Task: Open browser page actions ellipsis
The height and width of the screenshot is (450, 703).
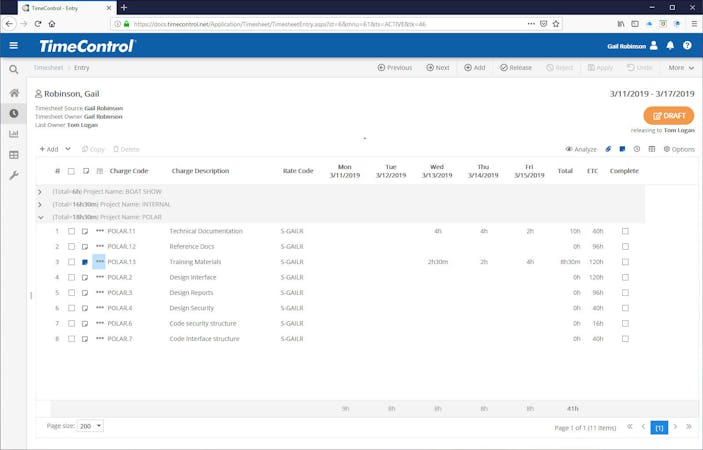Action: pyautogui.click(x=531, y=24)
